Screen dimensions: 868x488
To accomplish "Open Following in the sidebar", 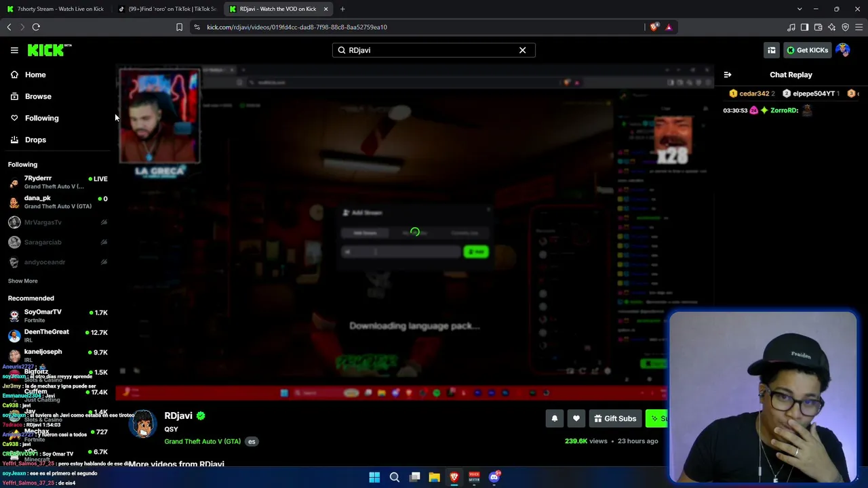I will 41,118.
